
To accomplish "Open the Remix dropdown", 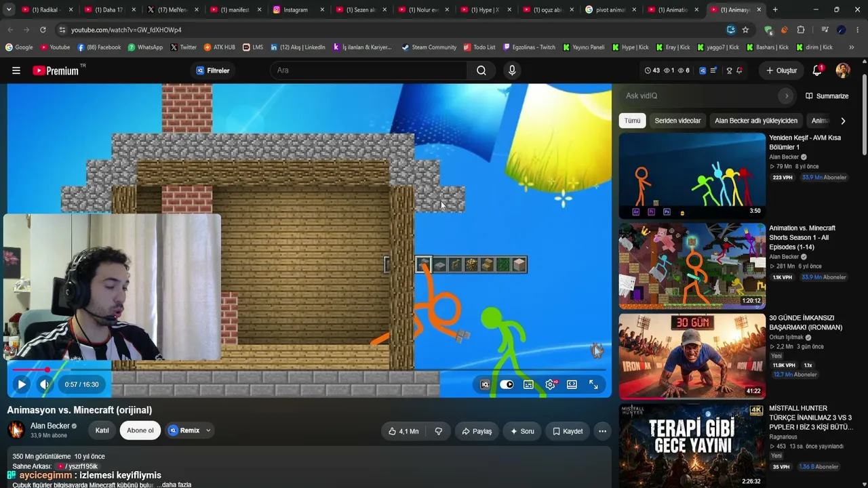I will tap(190, 430).
